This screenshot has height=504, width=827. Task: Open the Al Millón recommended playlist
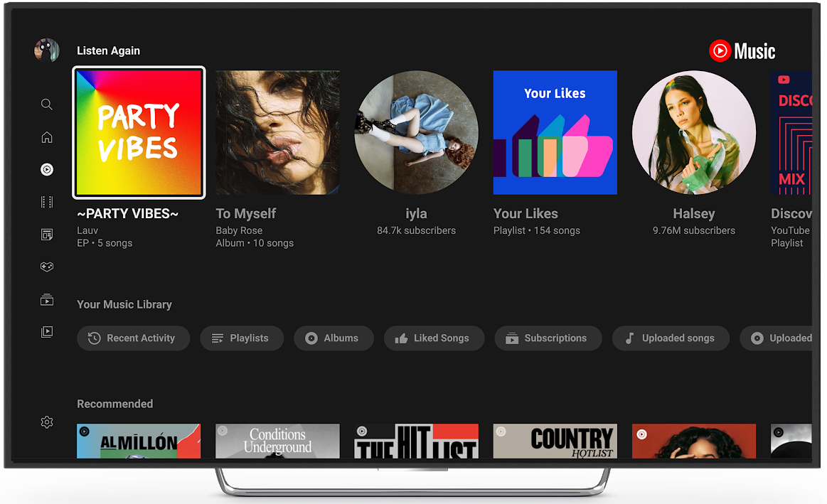[x=139, y=441]
